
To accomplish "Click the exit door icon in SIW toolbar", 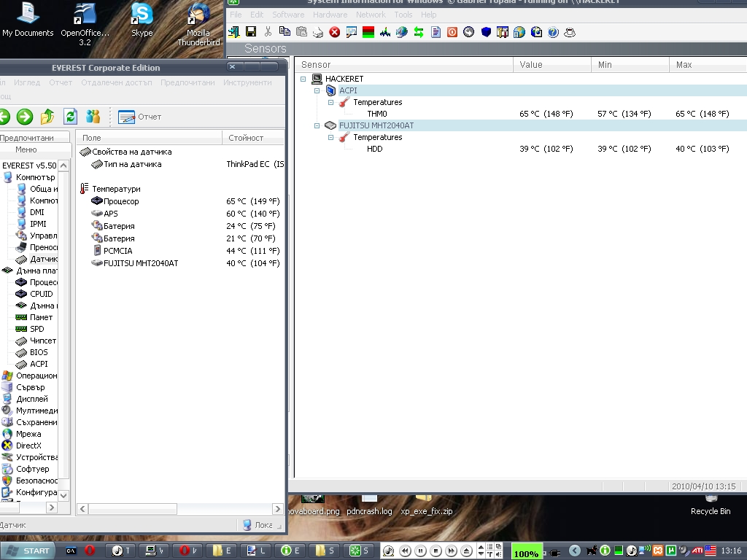I will (234, 32).
